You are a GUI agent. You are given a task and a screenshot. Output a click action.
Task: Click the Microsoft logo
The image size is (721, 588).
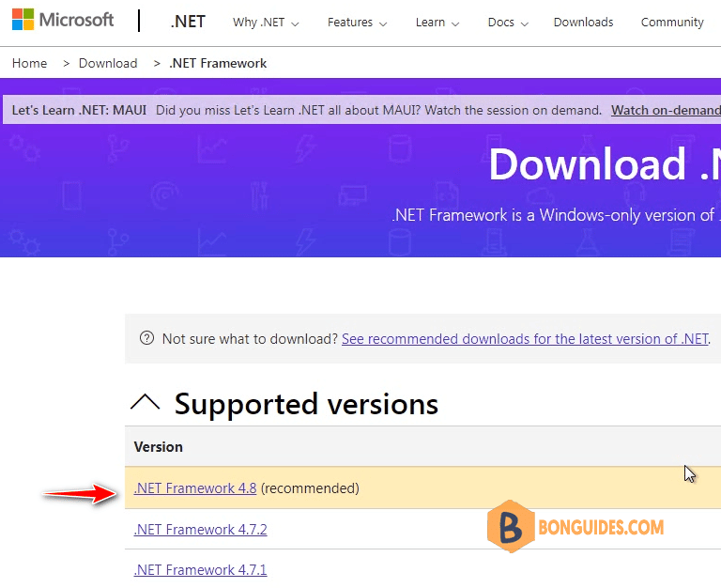(x=63, y=20)
